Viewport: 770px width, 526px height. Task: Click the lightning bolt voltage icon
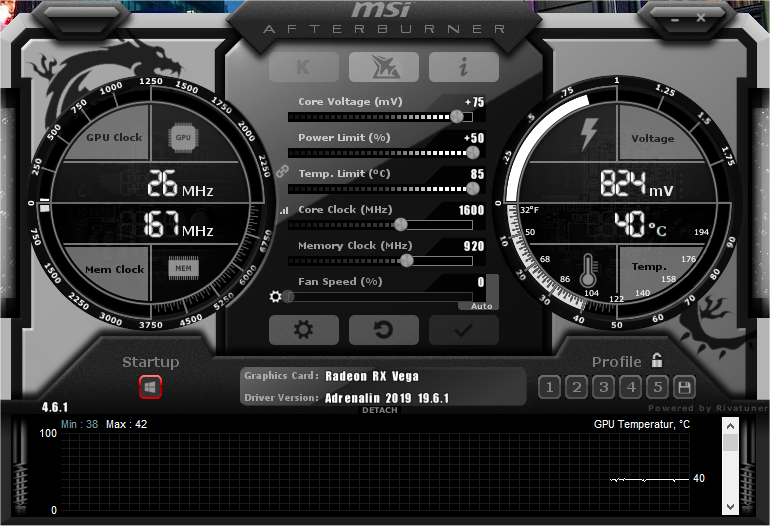[x=588, y=134]
